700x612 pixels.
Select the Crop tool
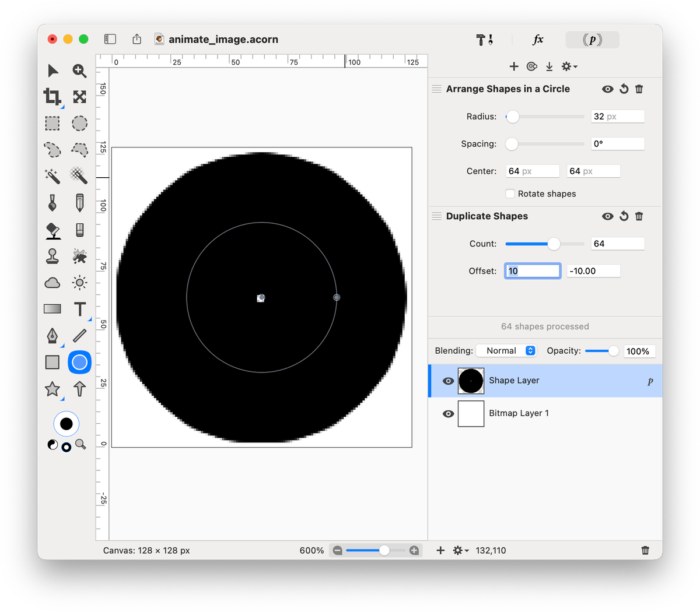click(52, 97)
